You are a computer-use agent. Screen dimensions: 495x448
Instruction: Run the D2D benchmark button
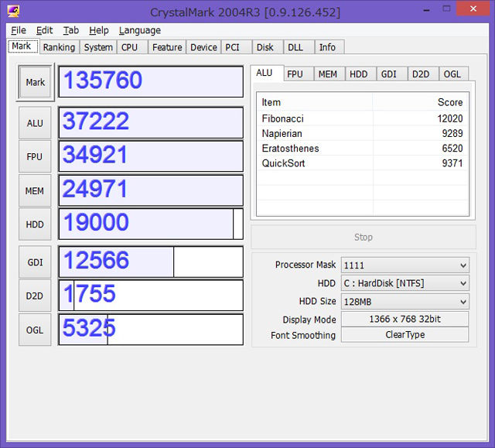[x=35, y=296]
